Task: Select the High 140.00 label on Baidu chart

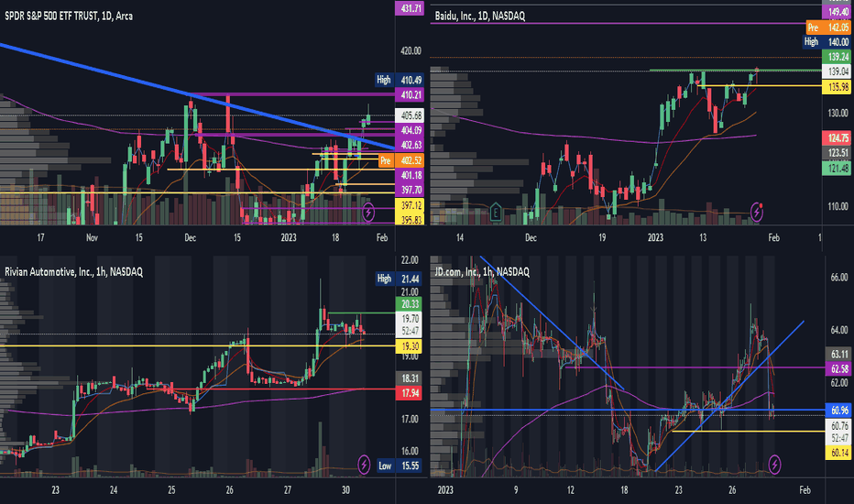Action: (827, 42)
